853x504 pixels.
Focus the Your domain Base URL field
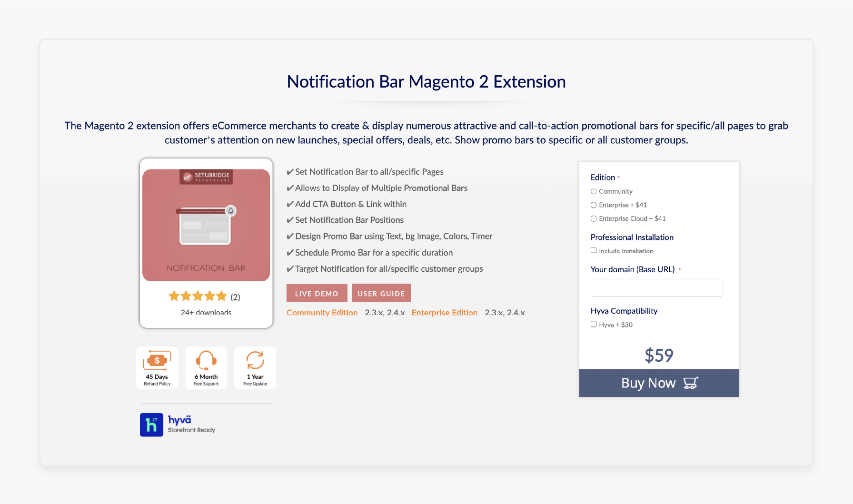click(657, 288)
